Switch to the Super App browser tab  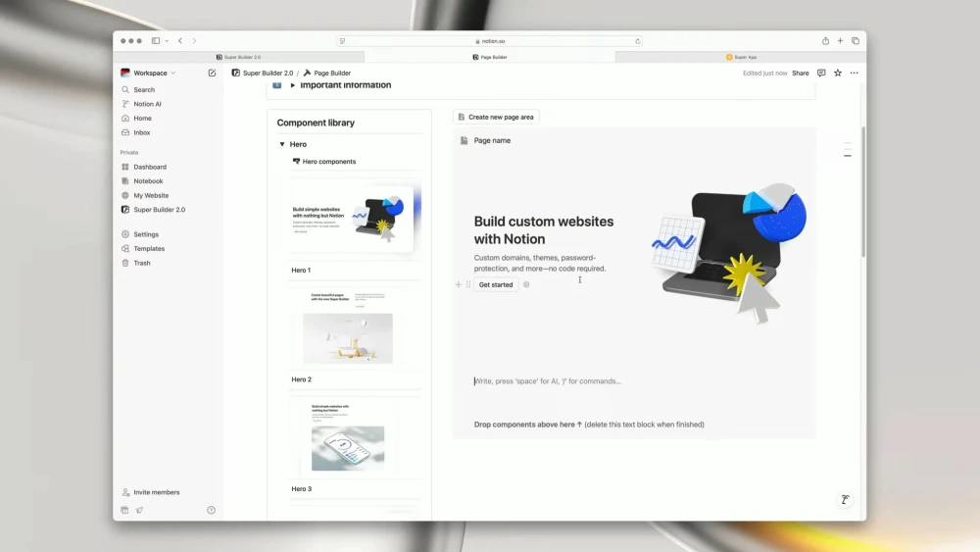[x=741, y=57]
